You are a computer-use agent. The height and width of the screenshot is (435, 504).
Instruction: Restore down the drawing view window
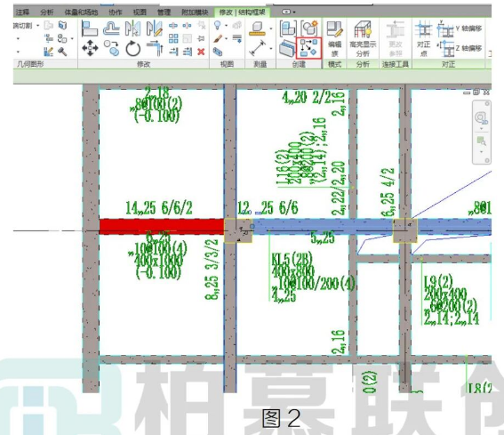(x=476, y=93)
